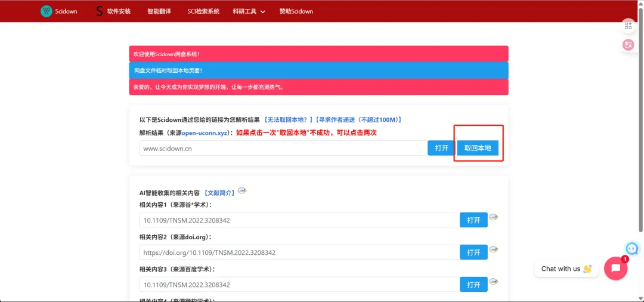This screenshot has width=644, height=302.
Task: Click 打开 button beside www.scidown.cn
Action: pos(441,149)
